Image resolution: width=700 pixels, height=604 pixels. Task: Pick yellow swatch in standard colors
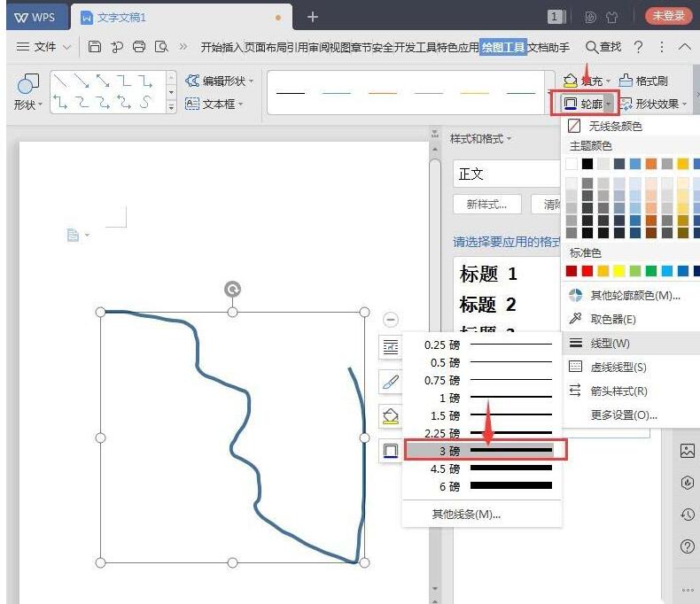pos(619,271)
